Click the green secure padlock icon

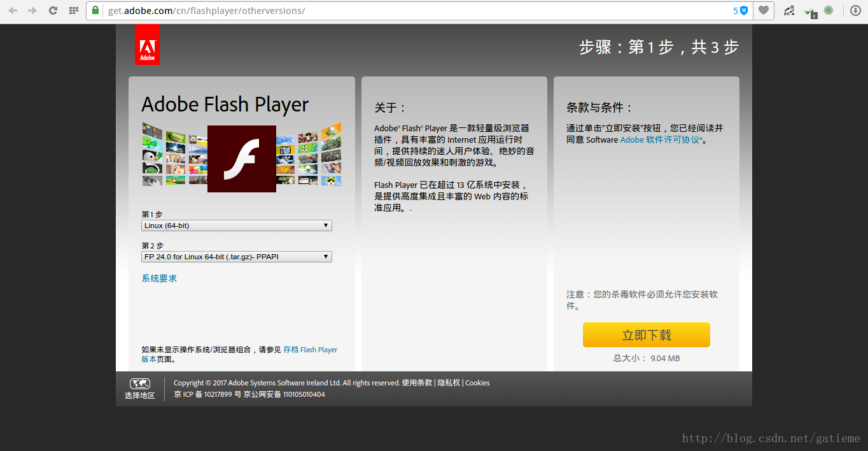pyautogui.click(x=95, y=10)
